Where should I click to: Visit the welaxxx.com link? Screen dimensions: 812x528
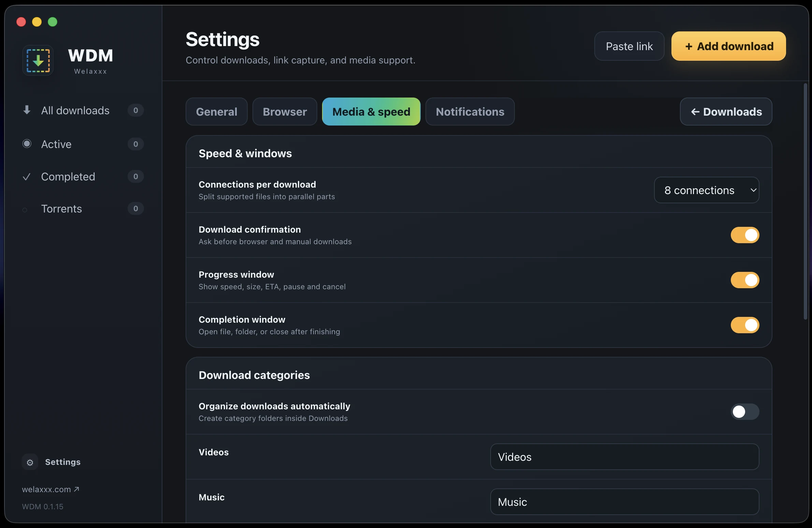click(50, 489)
